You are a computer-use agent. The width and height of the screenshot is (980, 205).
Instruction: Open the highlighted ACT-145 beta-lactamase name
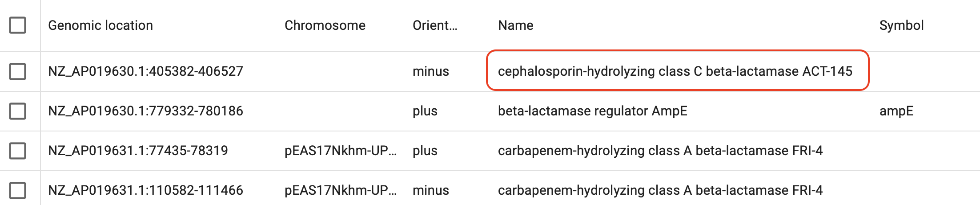coord(675,71)
